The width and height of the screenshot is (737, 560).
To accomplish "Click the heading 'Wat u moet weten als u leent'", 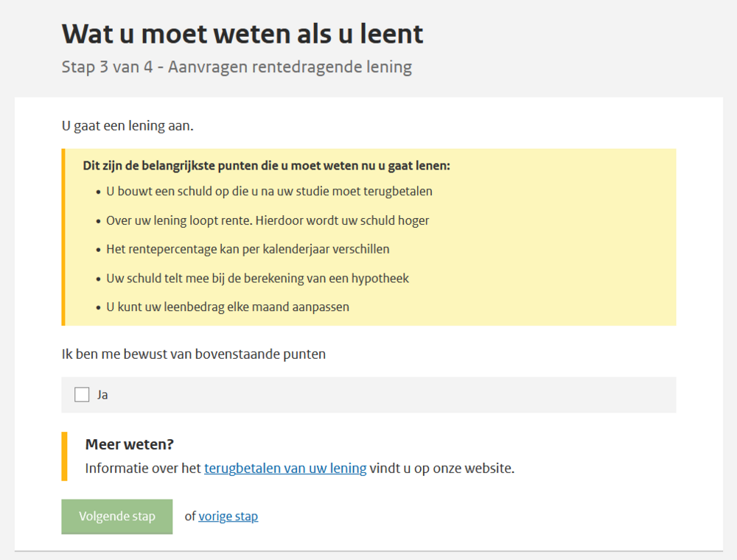I will pos(242,34).
